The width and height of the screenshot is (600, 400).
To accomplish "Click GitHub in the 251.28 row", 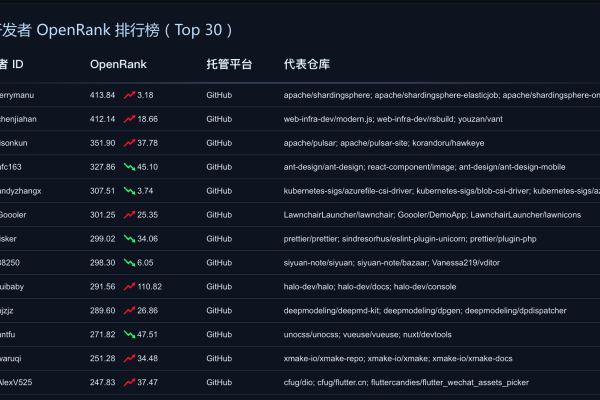I will [219, 358].
